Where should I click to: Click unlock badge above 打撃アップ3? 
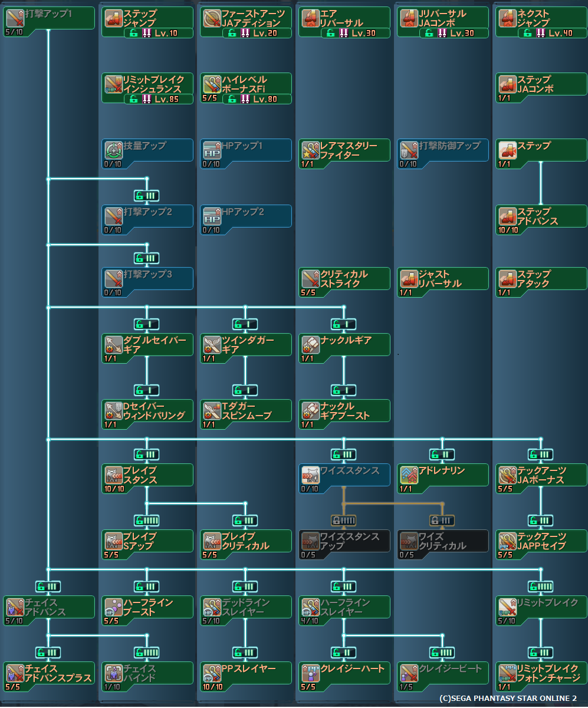pyautogui.click(x=147, y=258)
